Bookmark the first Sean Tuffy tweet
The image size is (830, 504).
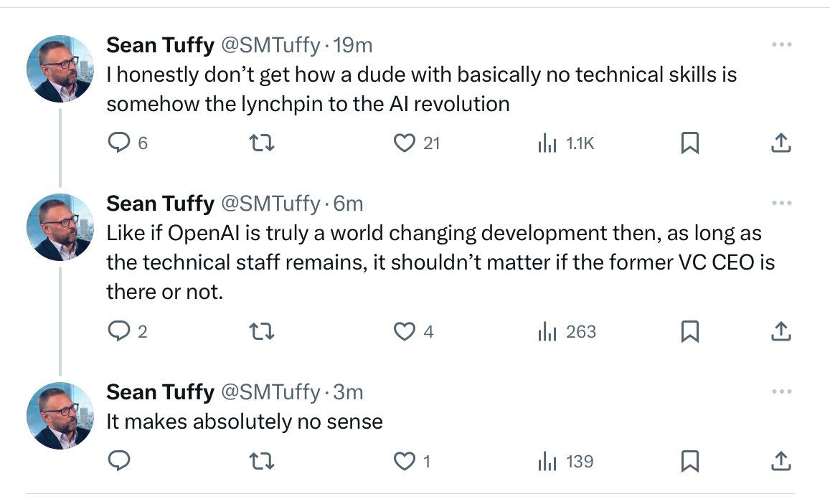pos(689,143)
